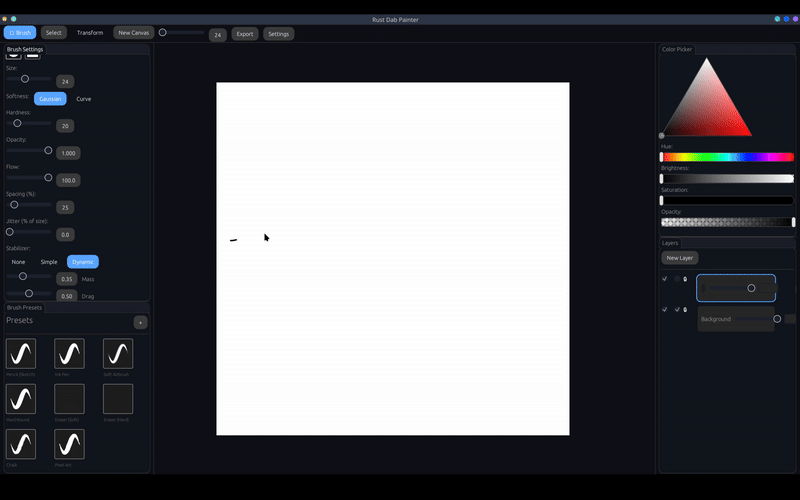The height and width of the screenshot is (500, 800).
Task: Click delete icon on Background layer row
Action: (685, 310)
